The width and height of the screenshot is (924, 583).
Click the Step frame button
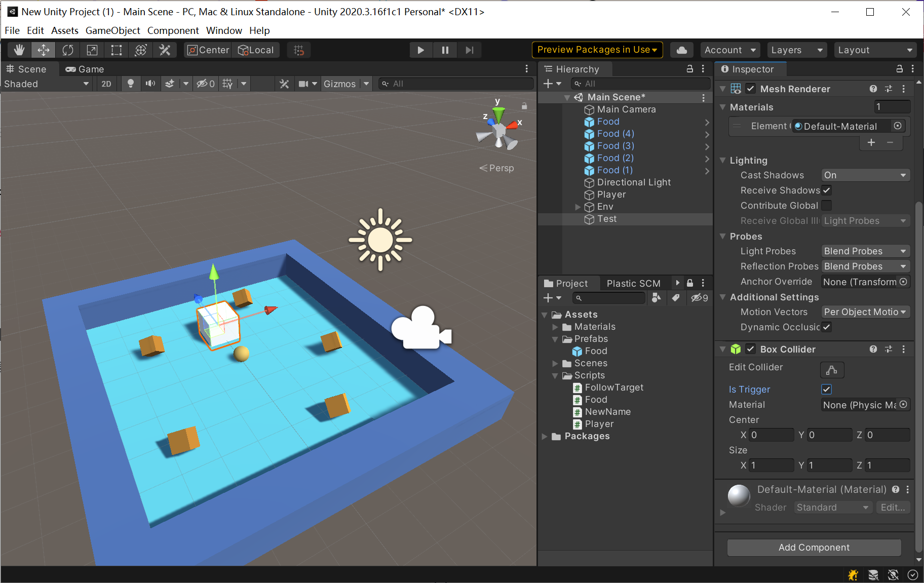[x=470, y=50]
